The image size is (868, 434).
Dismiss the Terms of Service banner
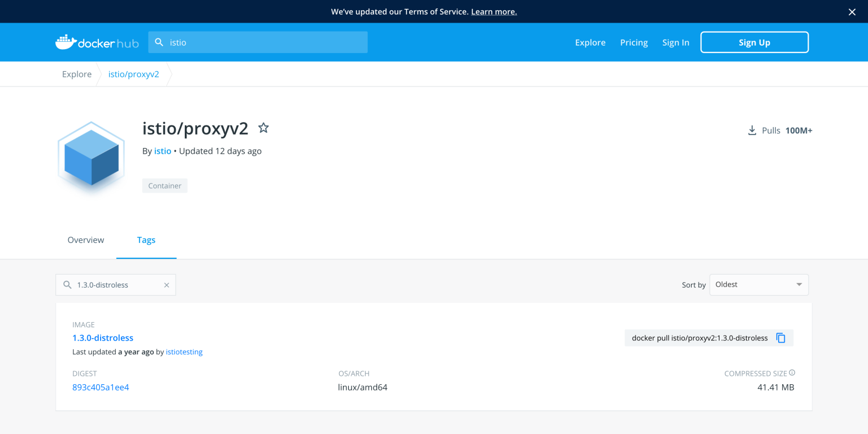[x=852, y=12]
